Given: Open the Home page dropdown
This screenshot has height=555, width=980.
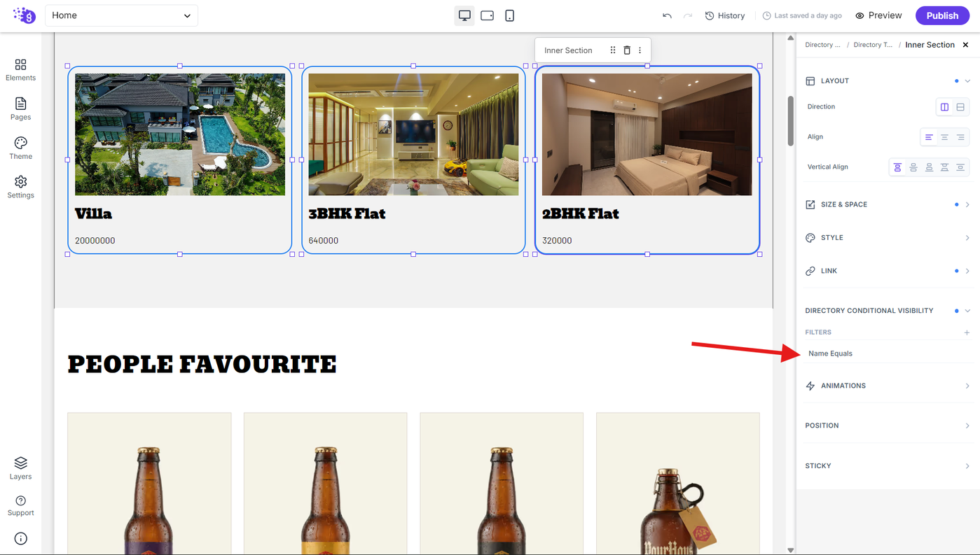Looking at the screenshot, I should pyautogui.click(x=121, y=15).
